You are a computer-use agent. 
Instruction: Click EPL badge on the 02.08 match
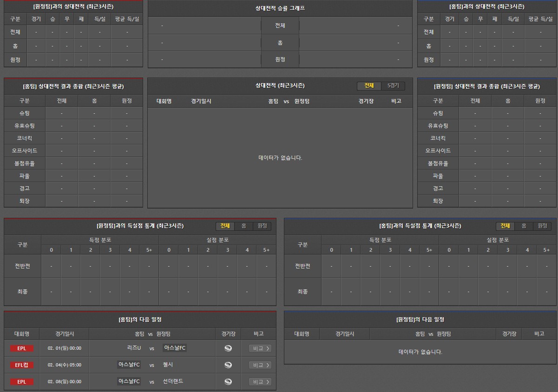[22, 382]
